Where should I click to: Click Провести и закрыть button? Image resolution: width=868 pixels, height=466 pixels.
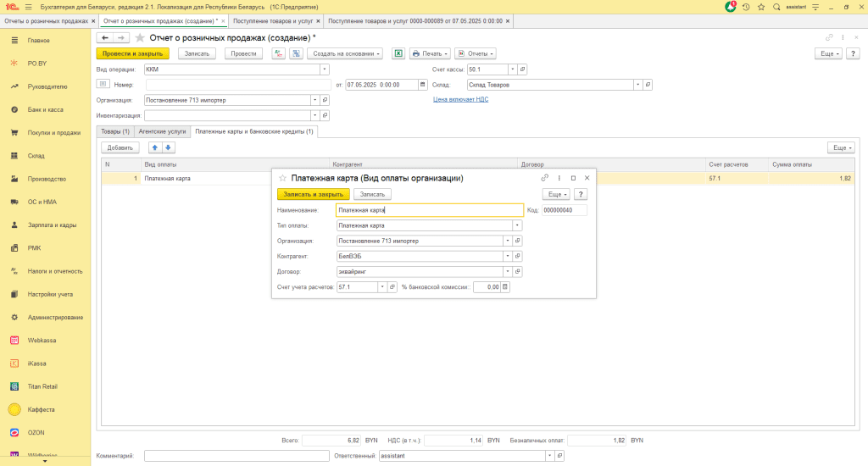[x=133, y=53]
